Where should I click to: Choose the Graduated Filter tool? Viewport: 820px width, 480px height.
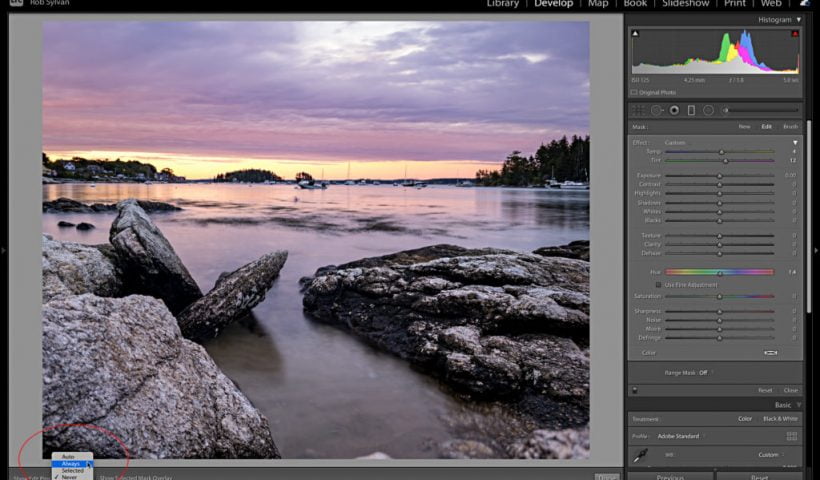[691, 110]
